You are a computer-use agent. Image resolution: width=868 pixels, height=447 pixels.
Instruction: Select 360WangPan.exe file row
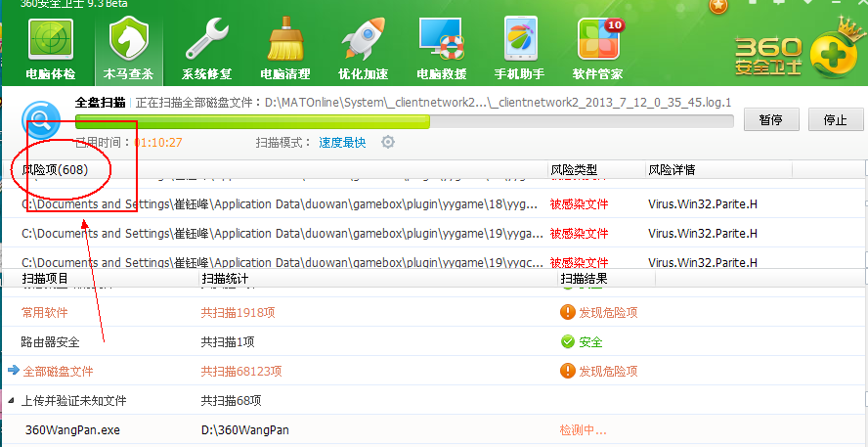(432, 429)
